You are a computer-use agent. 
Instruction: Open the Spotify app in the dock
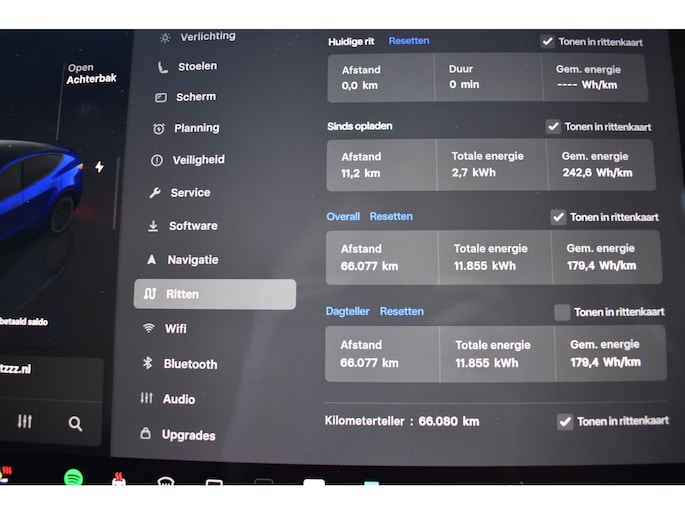(73, 478)
